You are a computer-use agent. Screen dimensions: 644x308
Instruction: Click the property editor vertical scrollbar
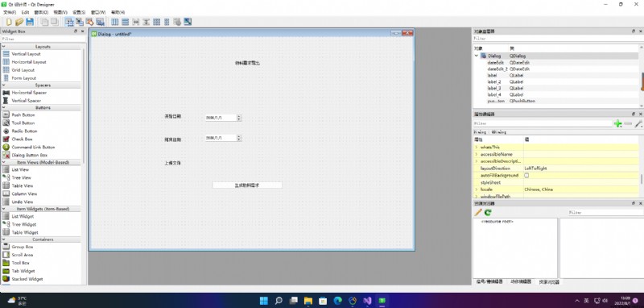641,179
